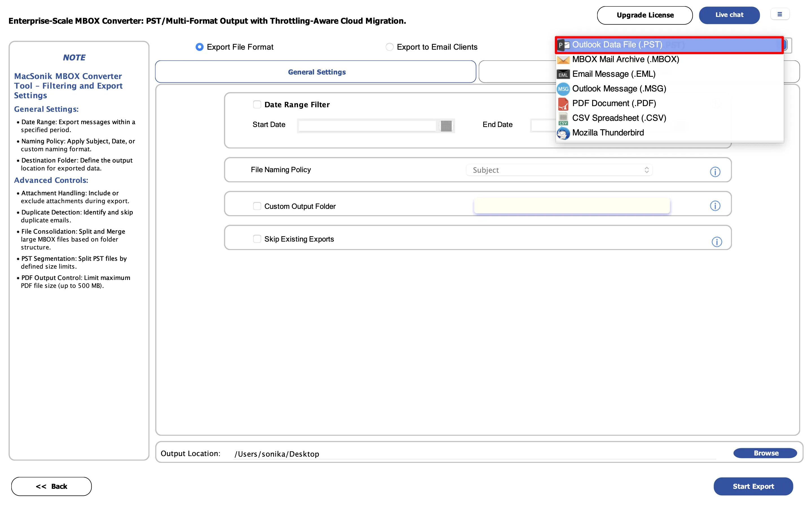This screenshot has height=508, width=812.
Task: Open Live chat
Action: tap(729, 15)
